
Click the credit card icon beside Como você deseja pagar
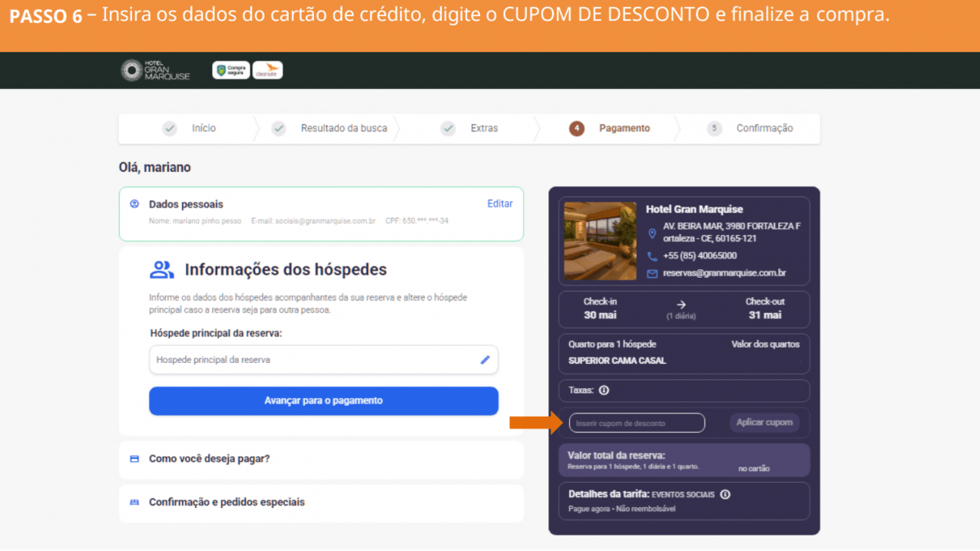point(134,459)
